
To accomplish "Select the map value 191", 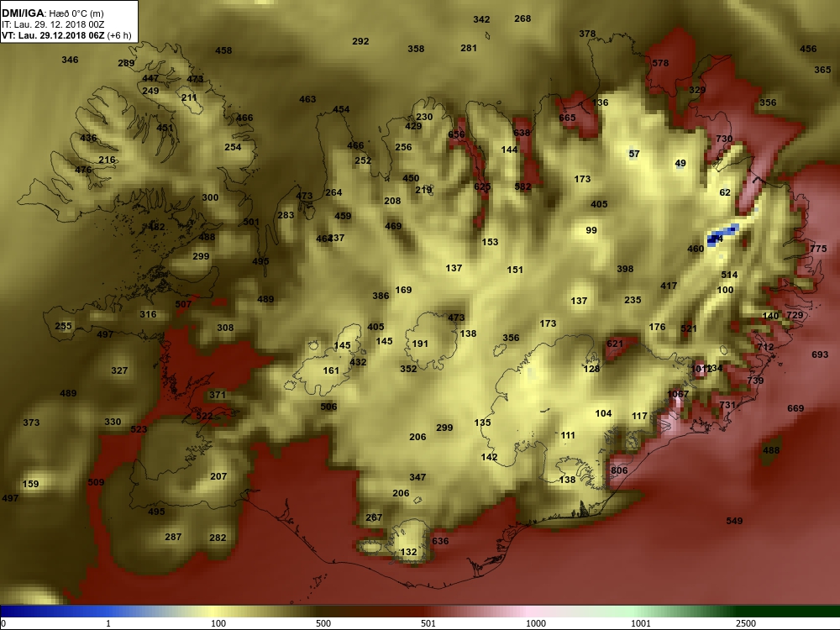I will coord(420,344).
